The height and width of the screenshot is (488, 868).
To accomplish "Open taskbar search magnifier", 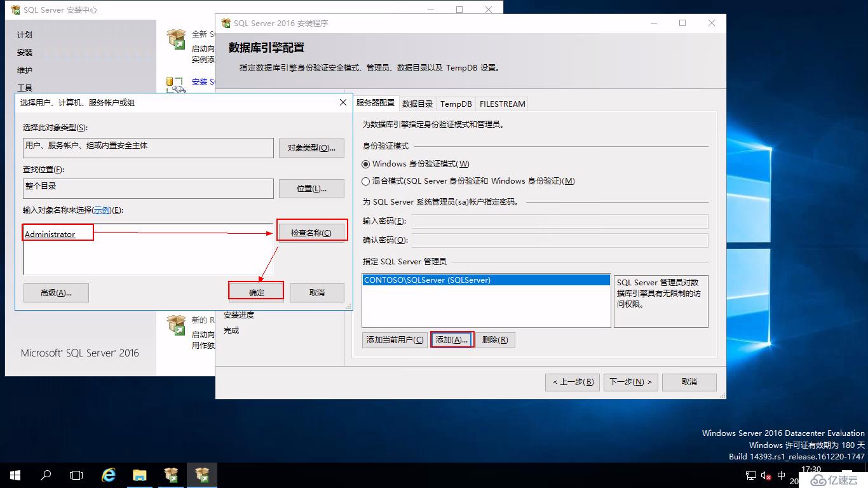I will [x=46, y=475].
